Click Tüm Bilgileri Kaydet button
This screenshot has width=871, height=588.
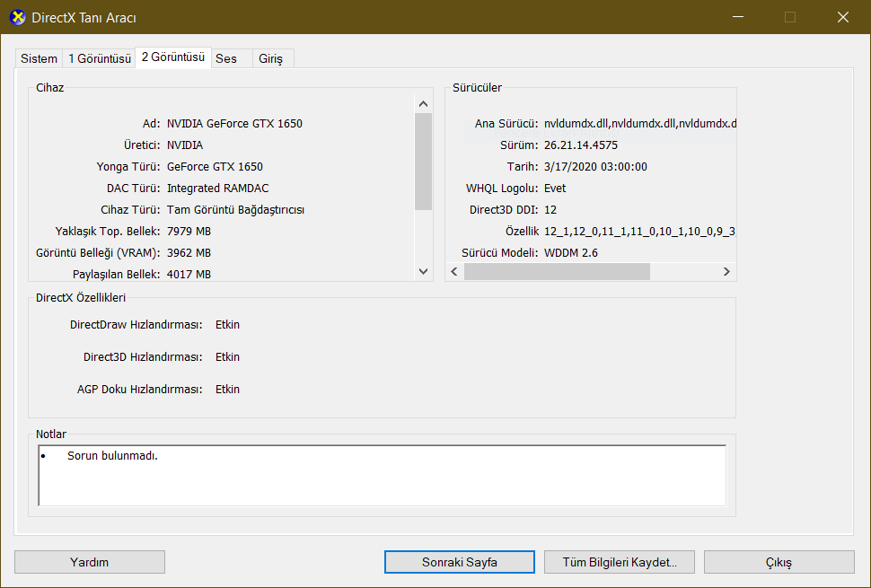(620, 562)
